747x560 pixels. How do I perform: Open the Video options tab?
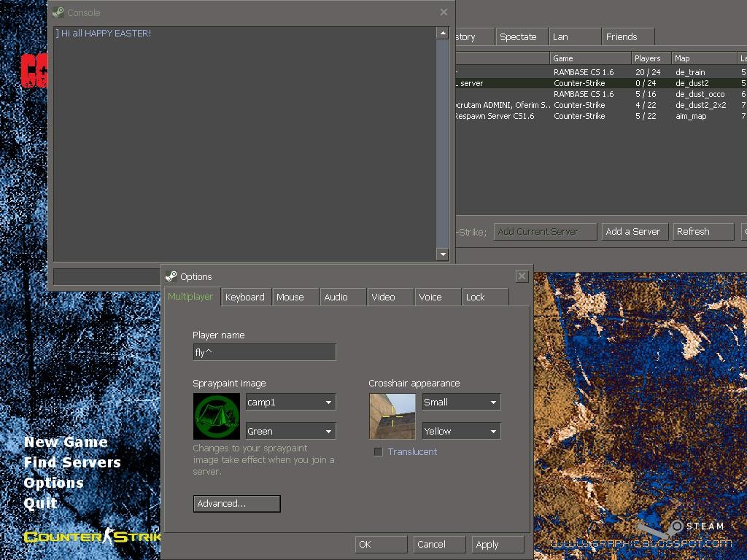click(x=383, y=297)
